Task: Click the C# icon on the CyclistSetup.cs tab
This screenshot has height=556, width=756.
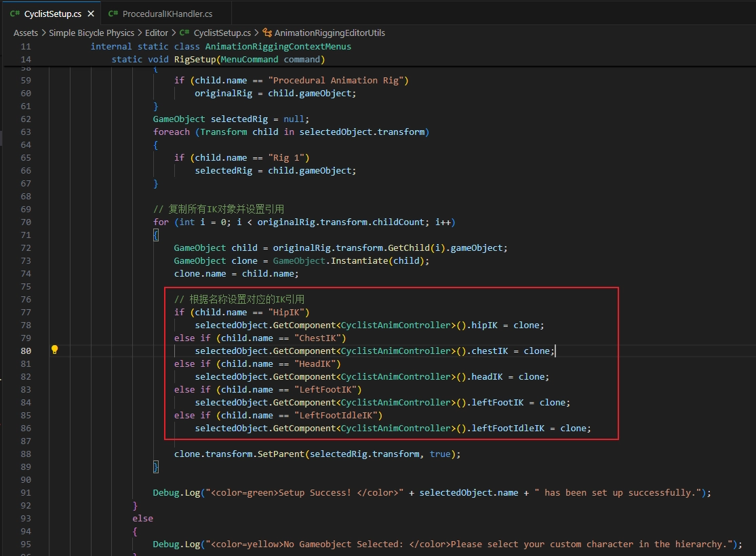Action: [15, 14]
